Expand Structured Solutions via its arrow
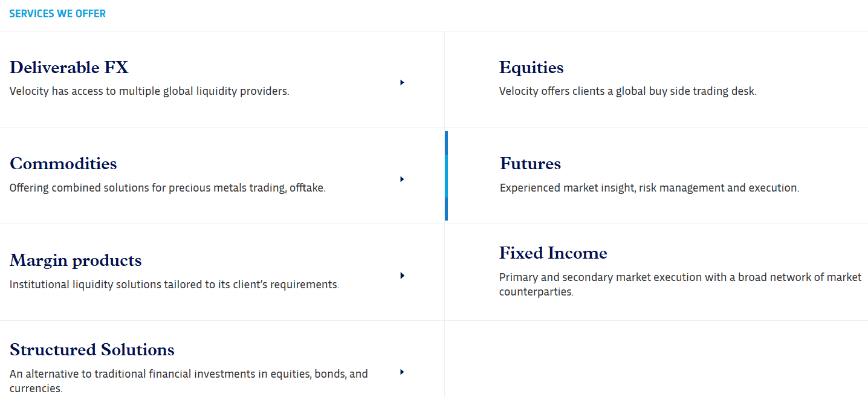Image resolution: width=868 pixels, height=397 pixels. [x=402, y=372]
